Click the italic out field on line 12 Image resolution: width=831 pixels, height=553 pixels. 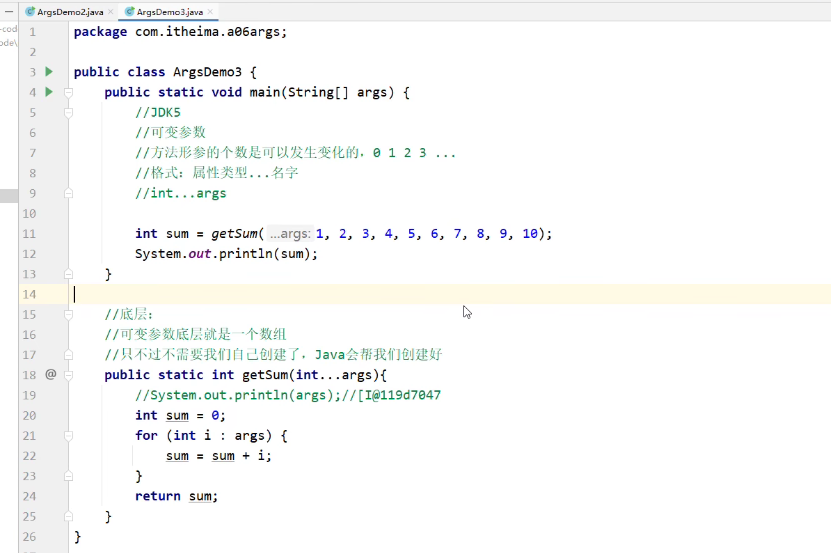click(200, 254)
